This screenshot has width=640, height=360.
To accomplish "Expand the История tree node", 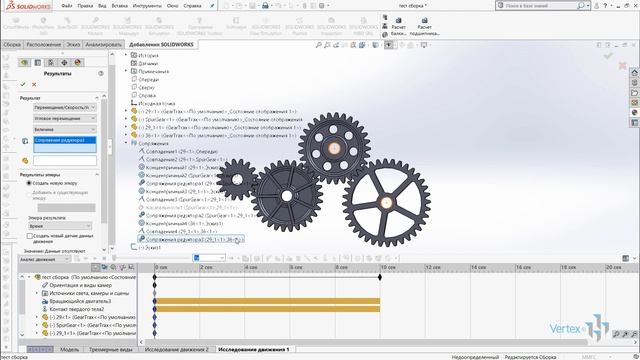I will (x=126, y=55).
